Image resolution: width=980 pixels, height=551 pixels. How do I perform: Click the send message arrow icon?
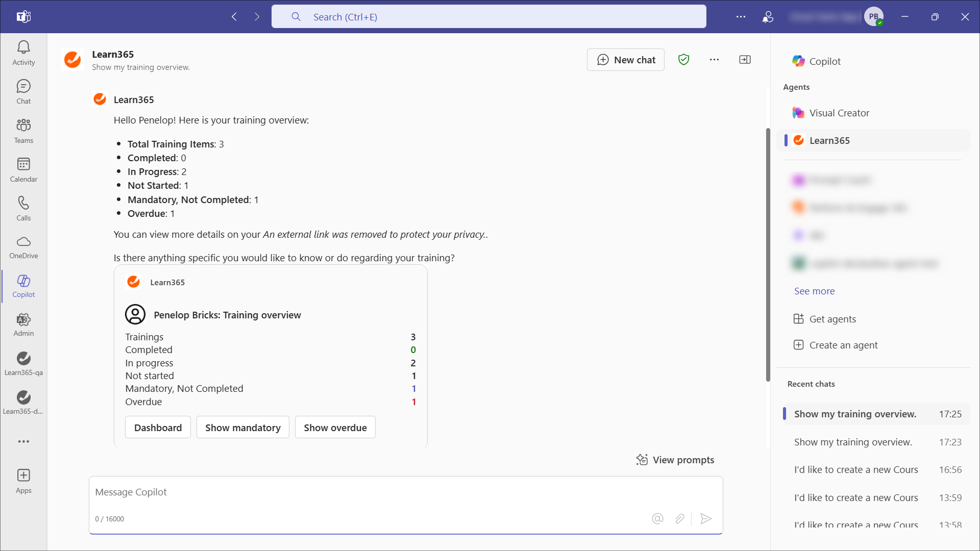[x=706, y=519]
